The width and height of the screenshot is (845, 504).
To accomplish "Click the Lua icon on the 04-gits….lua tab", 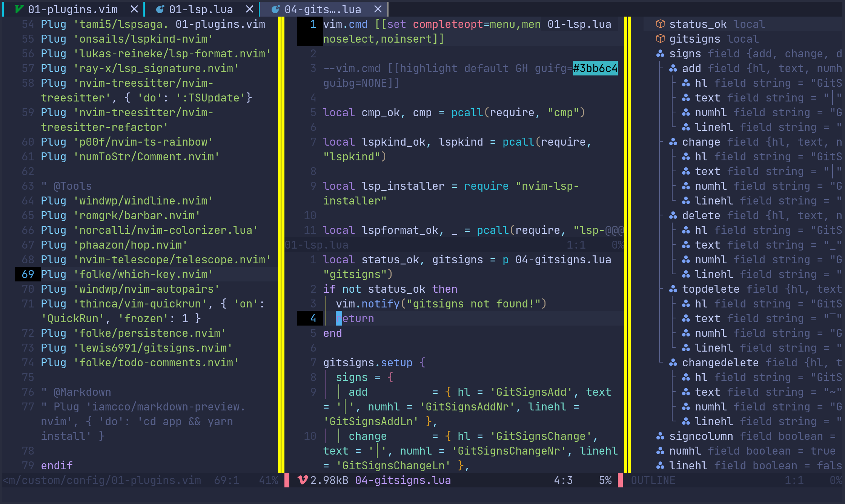I will pos(275,9).
